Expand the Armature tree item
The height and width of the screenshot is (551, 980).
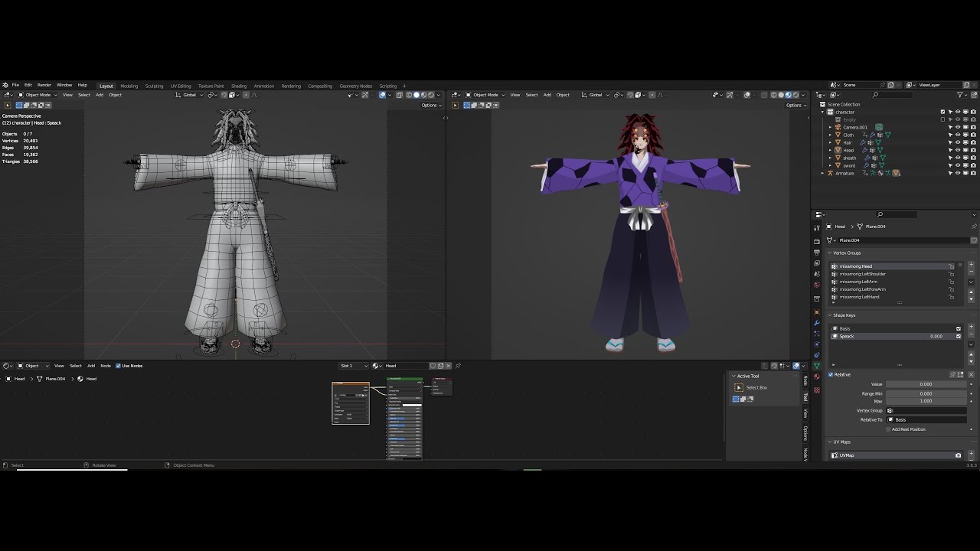(822, 173)
